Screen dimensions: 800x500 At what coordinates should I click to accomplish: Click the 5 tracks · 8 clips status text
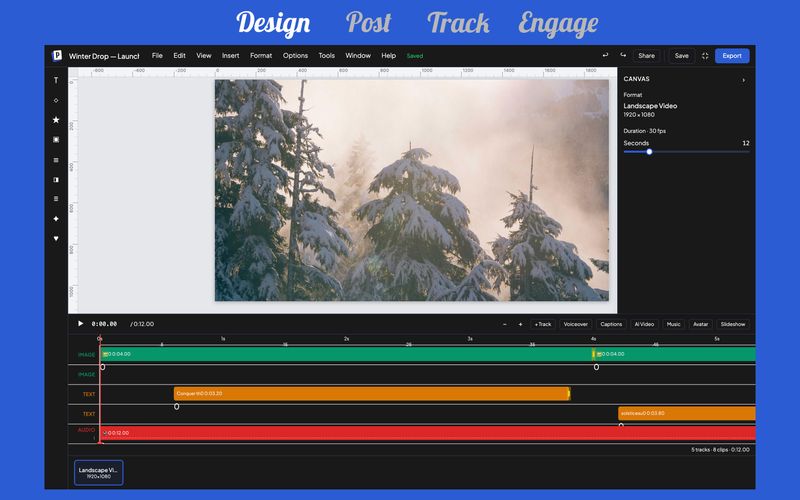click(x=720, y=449)
